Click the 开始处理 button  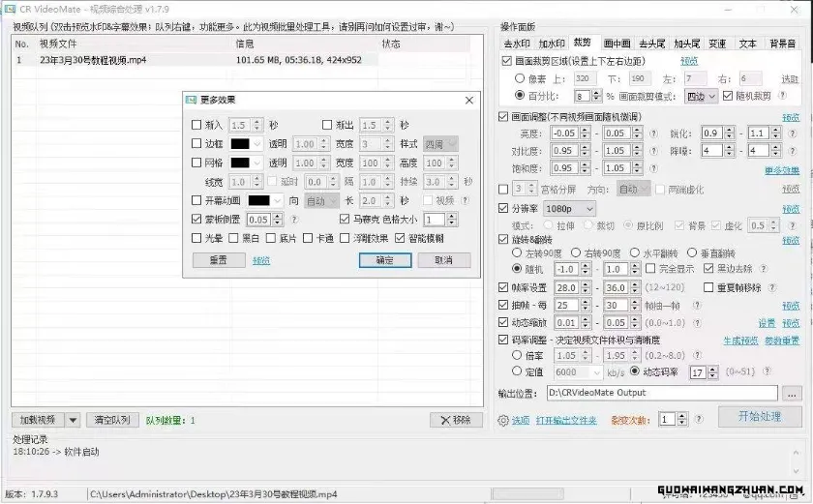(x=760, y=417)
